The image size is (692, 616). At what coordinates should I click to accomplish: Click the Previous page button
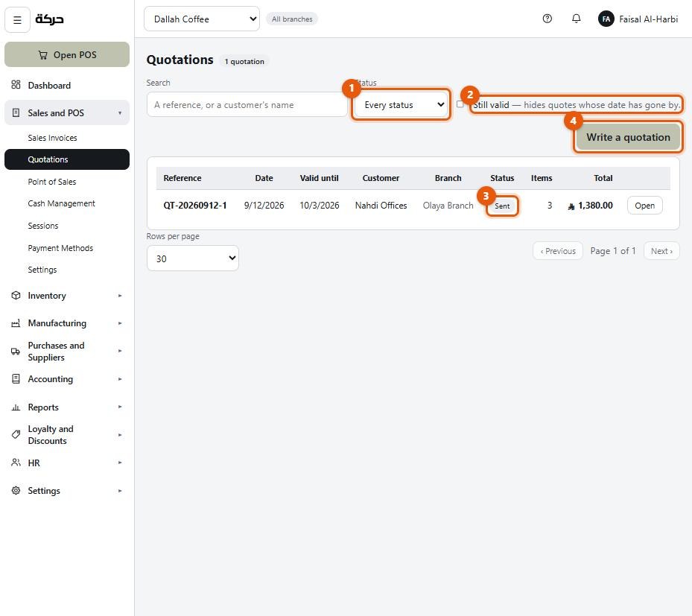[x=558, y=250]
